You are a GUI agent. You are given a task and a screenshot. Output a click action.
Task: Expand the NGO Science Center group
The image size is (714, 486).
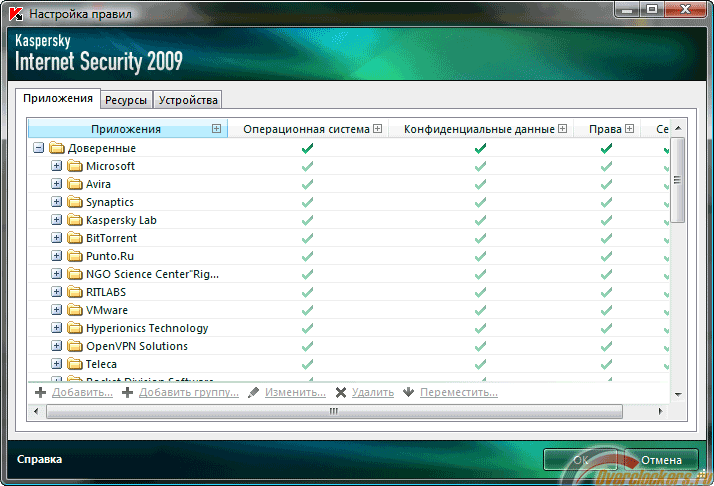[x=56, y=274]
